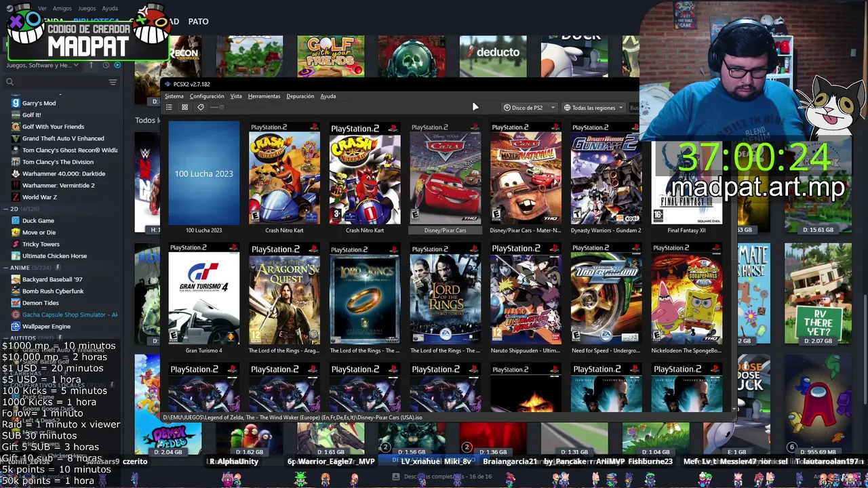Image resolution: width=868 pixels, height=488 pixels.
Task: Switch PCSX2 to game list view
Action: [x=170, y=107]
